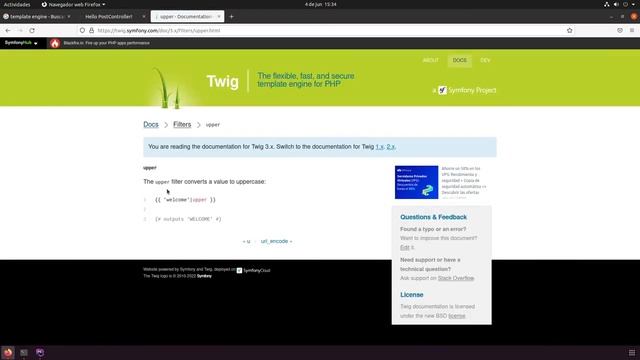Image resolution: width=640 pixels, height=360 pixels.
Task: Click the shield tracking protection icon
Action: tap(82, 31)
